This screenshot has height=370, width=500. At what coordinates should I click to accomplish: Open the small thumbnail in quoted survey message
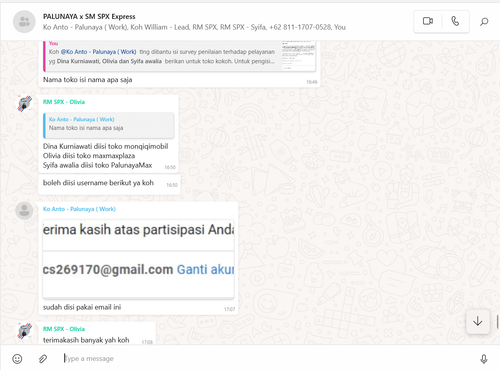298,56
